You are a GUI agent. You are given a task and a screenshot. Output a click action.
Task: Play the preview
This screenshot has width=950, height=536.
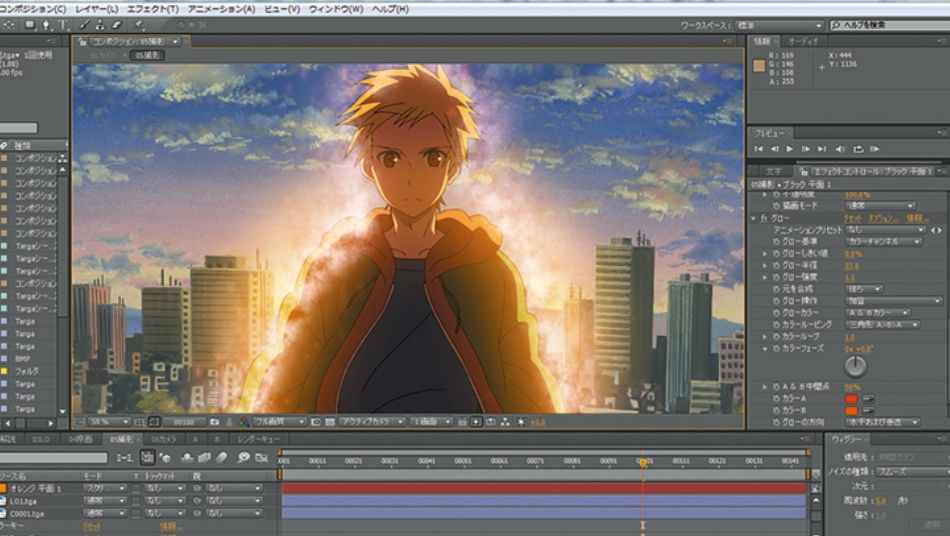[789, 148]
